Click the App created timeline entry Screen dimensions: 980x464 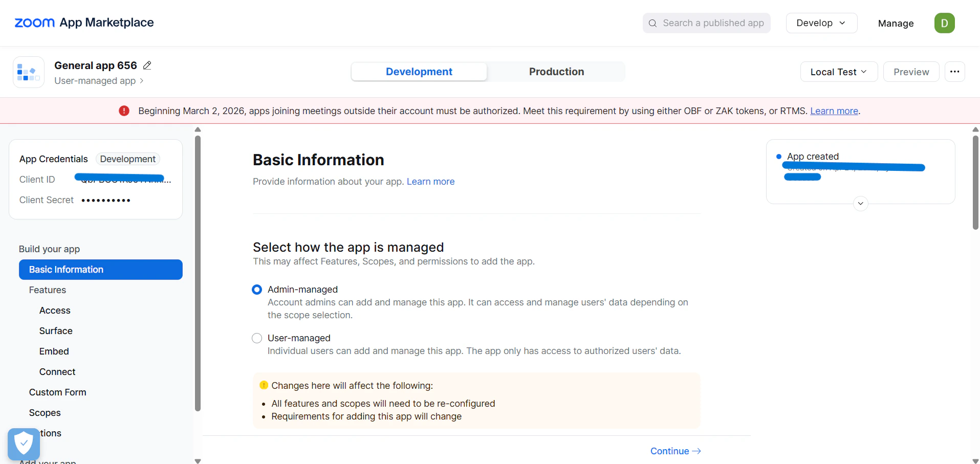pyautogui.click(x=813, y=157)
